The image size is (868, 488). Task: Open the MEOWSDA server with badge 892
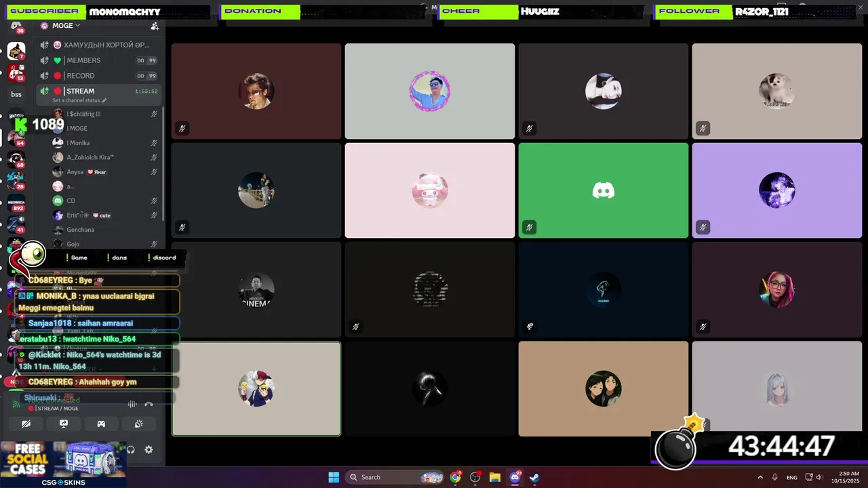coord(16,203)
